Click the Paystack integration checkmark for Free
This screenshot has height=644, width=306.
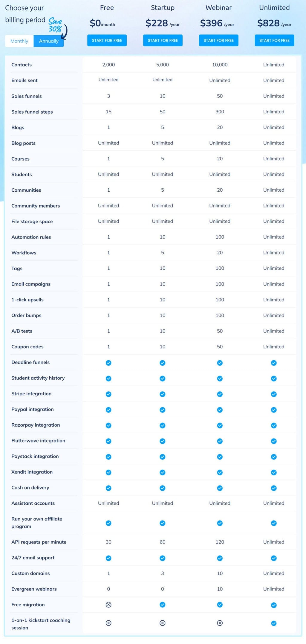108,457
